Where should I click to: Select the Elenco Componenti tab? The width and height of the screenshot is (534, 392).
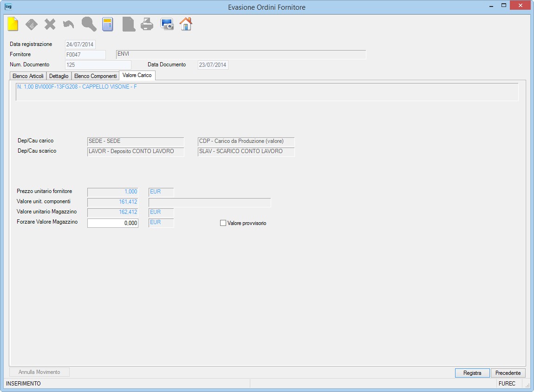[x=95, y=76]
